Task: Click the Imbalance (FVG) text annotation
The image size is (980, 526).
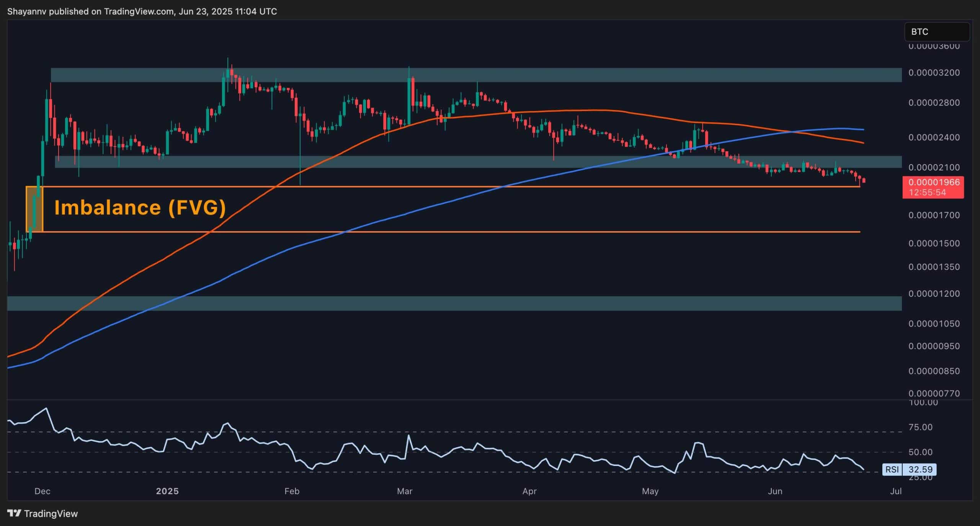Action: click(140, 208)
